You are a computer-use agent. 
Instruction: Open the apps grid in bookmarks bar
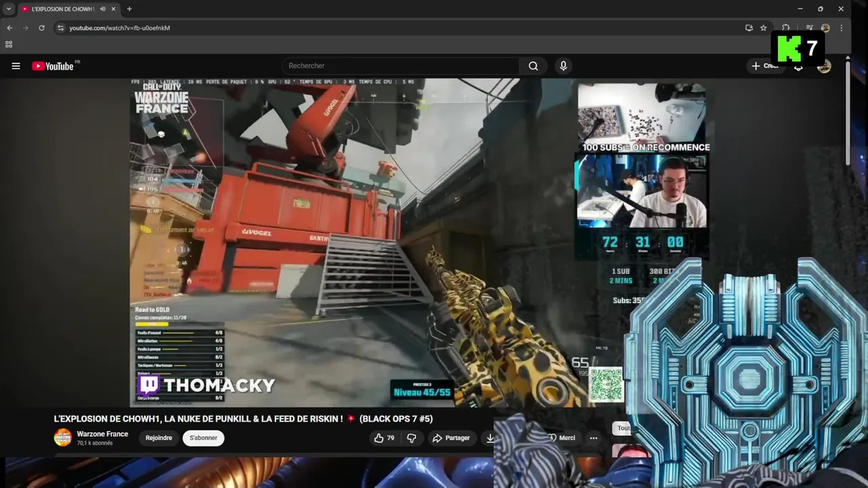(9, 44)
